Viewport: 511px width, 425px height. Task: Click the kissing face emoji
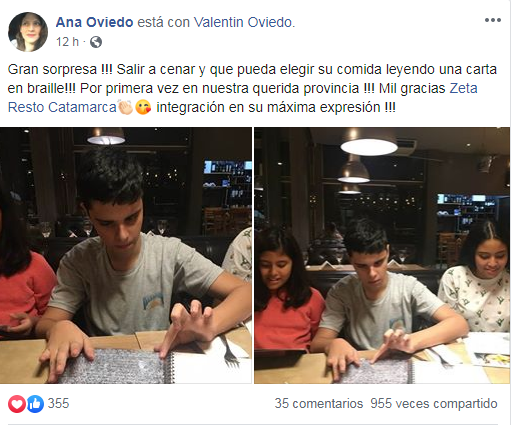click(x=143, y=107)
